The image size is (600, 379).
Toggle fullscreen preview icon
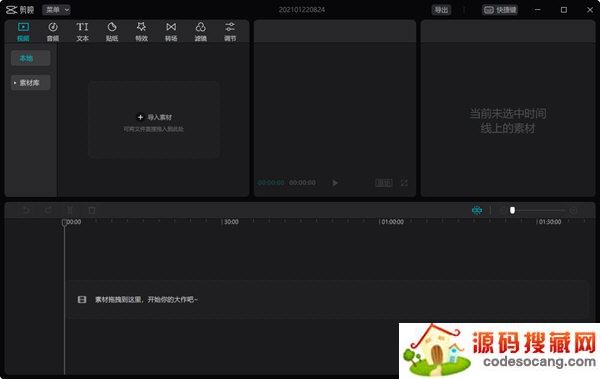[x=404, y=183]
